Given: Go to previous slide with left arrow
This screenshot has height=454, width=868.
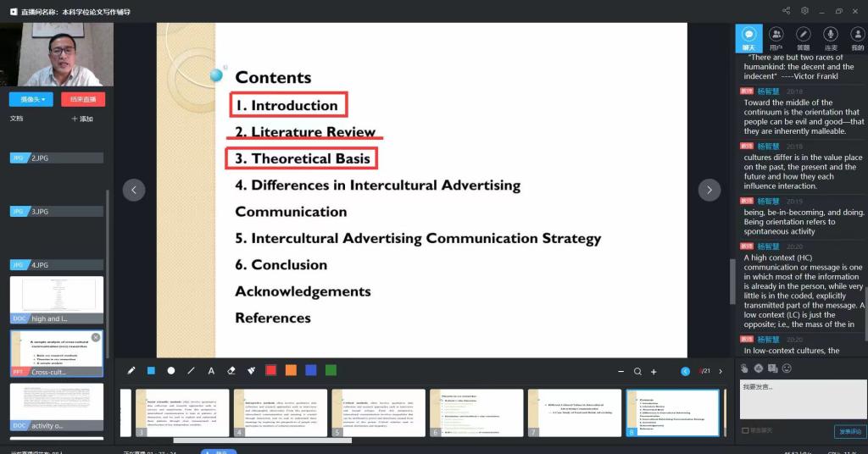Looking at the screenshot, I should pos(134,191).
